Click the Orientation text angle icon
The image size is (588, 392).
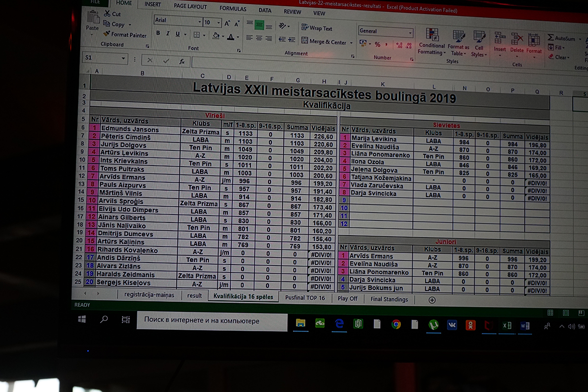click(x=283, y=25)
